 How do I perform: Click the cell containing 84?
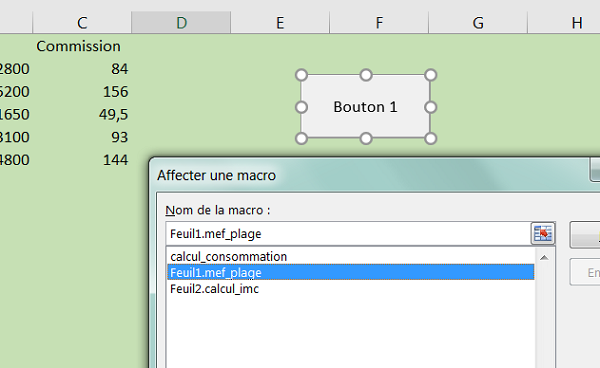[x=82, y=69]
